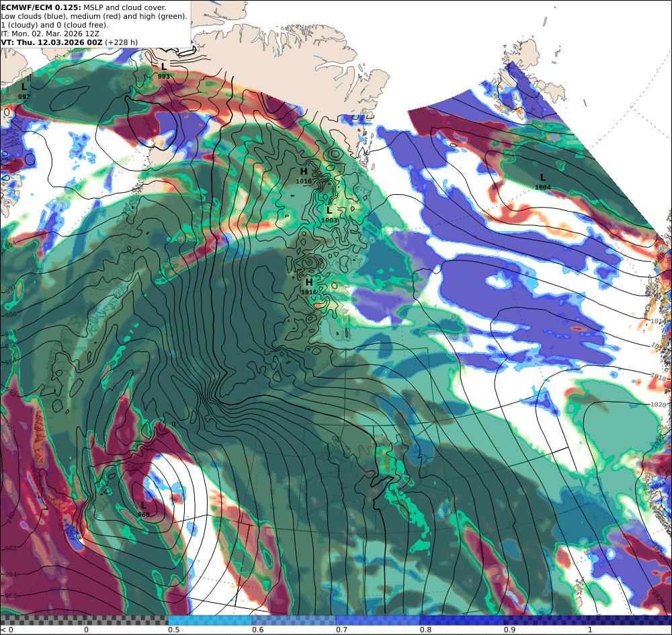672x635 pixels.
Task: Pick the colorbar segment between 0.5 and 0.6
Action: click(x=210, y=620)
